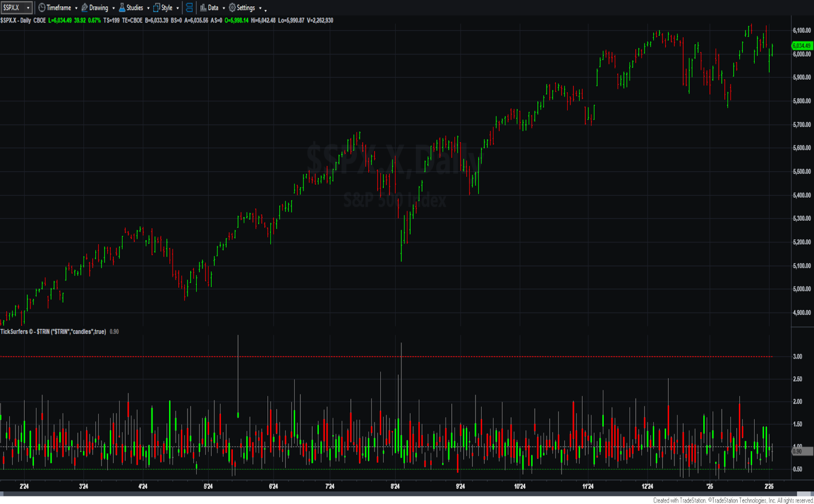
Task: Click the 0.50 TRIN axis label
Action: click(x=798, y=470)
